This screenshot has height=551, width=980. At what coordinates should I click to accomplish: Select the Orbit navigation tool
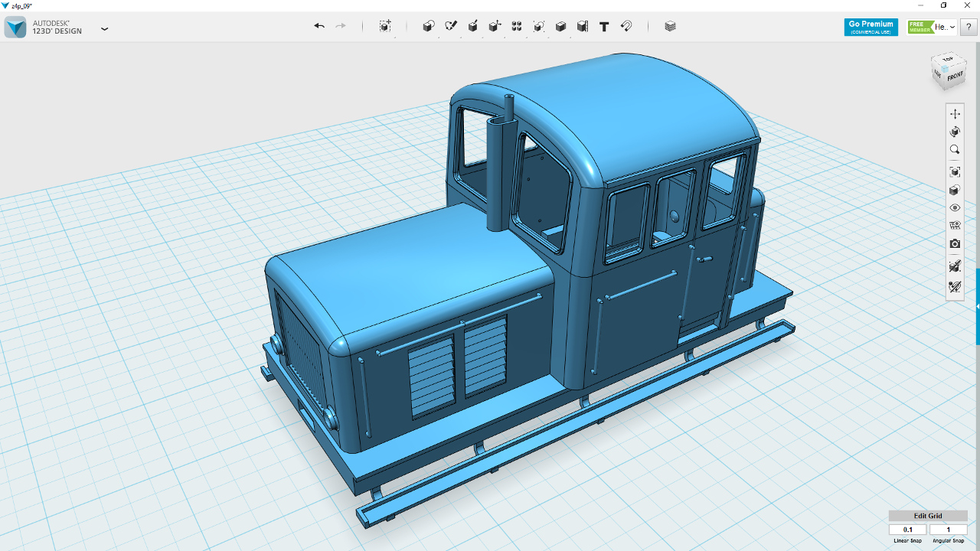(x=955, y=132)
